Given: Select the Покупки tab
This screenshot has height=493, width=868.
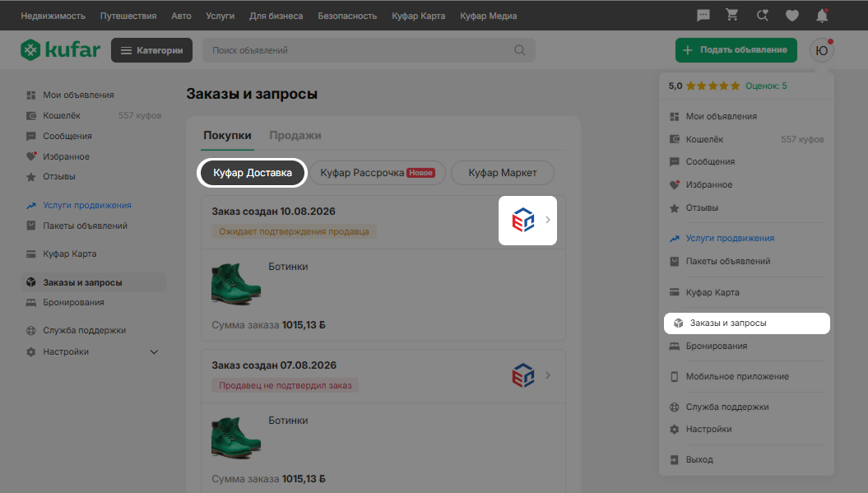Looking at the screenshot, I should pos(227,135).
